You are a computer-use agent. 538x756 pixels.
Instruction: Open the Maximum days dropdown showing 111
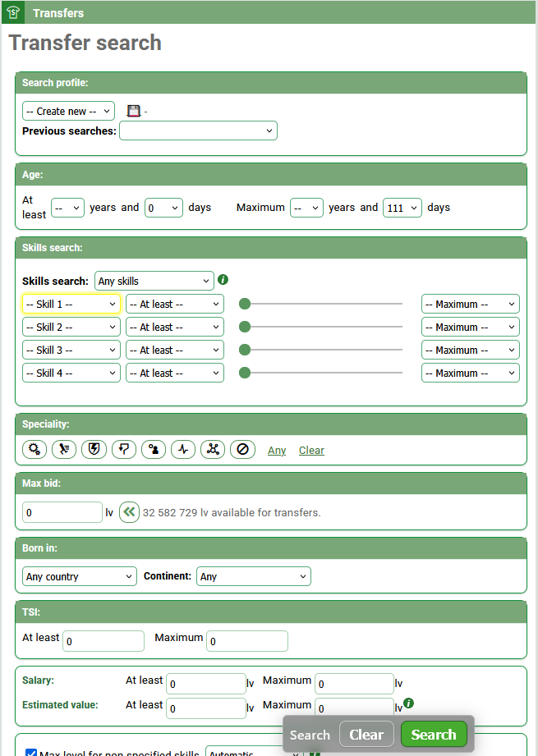coord(402,208)
